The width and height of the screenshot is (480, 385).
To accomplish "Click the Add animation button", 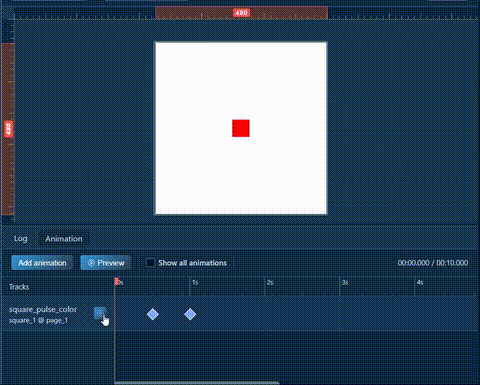I will point(42,263).
